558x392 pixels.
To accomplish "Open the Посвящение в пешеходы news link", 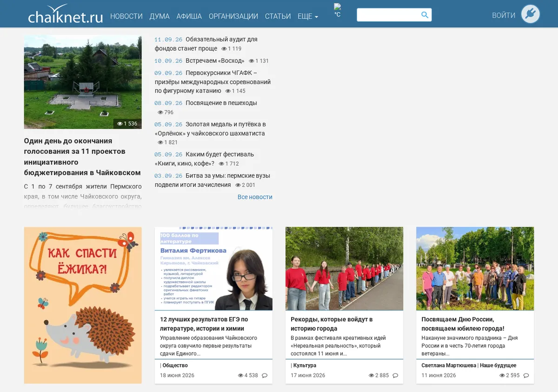I will (221, 103).
